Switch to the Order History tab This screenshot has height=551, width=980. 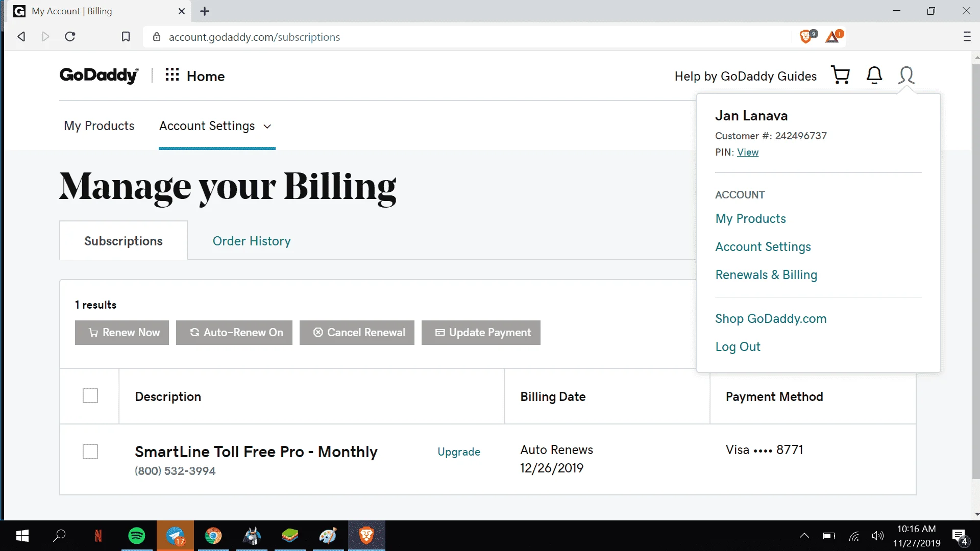click(252, 241)
